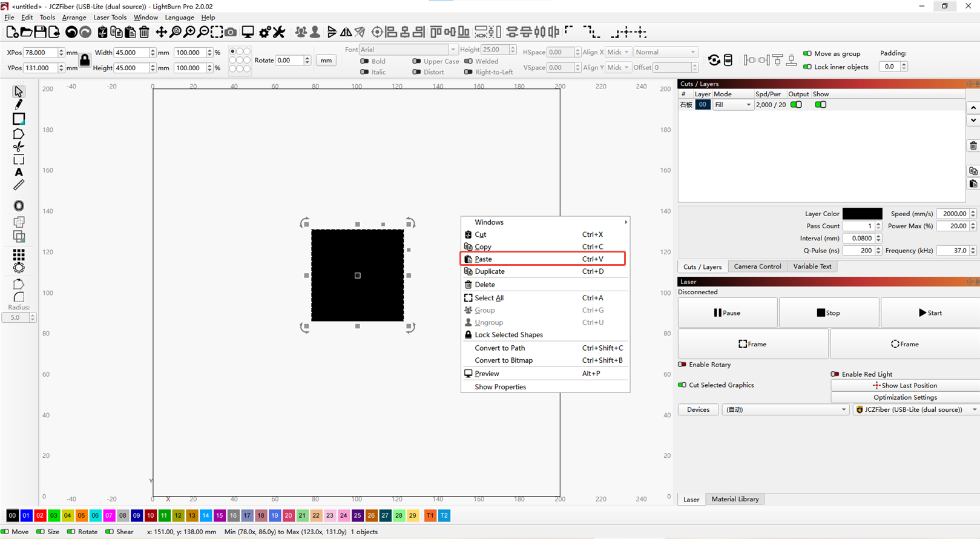Click the black Layer Color swatch
The width and height of the screenshot is (980, 539).
tap(862, 214)
